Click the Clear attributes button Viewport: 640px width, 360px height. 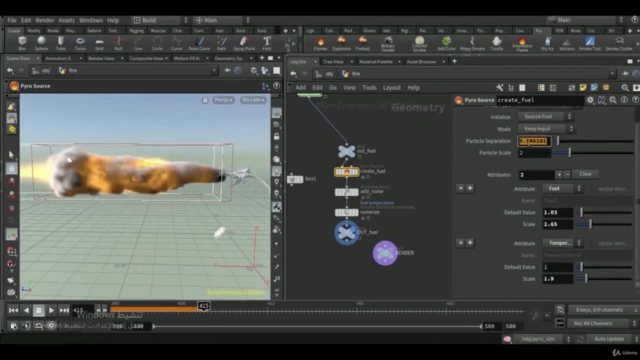[x=585, y=174]
